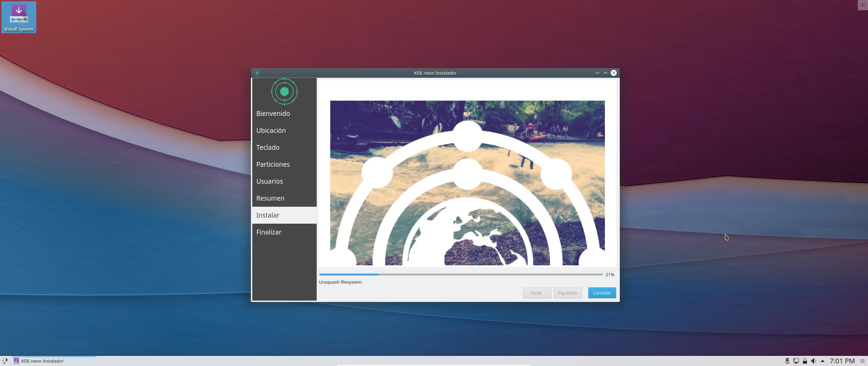
Task: Click the hamburger menu at the taskbar's right edge
Action: click(863, 361)
